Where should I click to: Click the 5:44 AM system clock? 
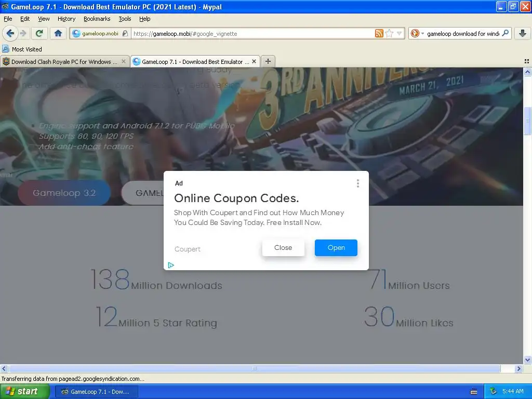[513, 391]
